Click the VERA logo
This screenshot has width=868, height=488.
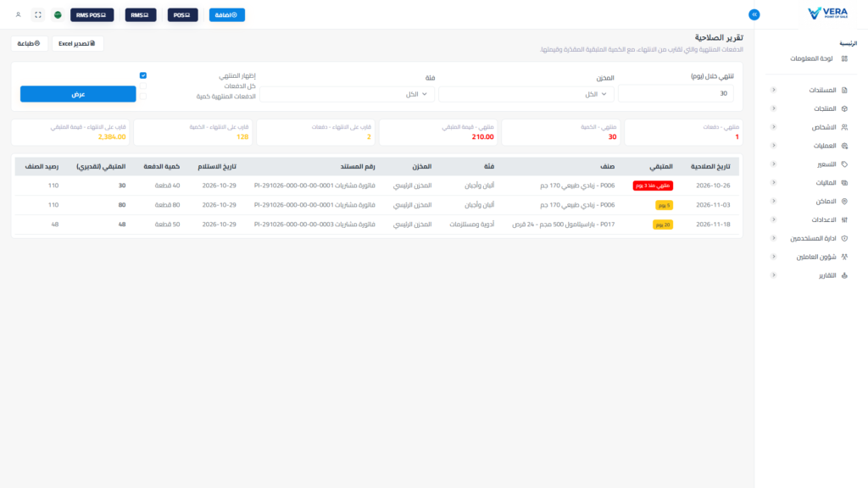pyautogui.click(x=827, y=14)
